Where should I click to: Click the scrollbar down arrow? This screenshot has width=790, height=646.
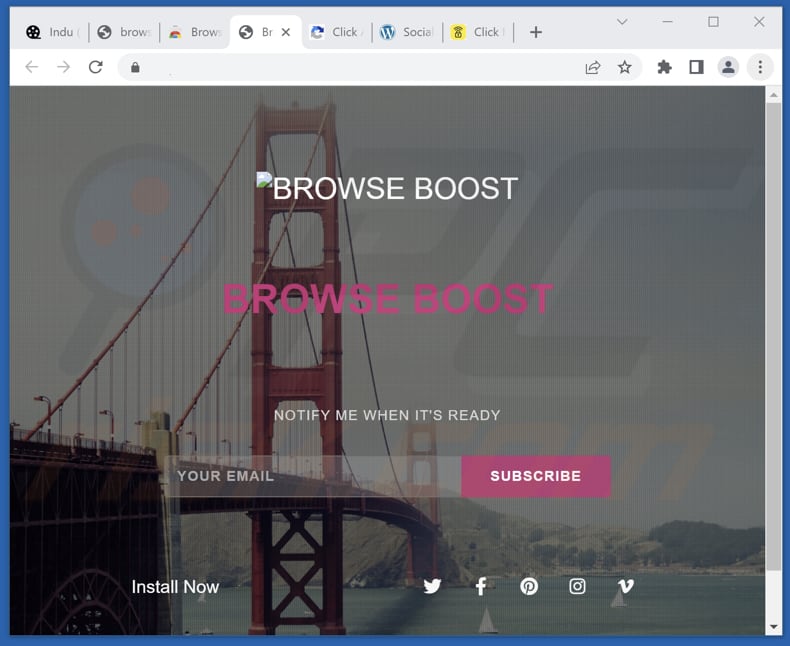773,627
